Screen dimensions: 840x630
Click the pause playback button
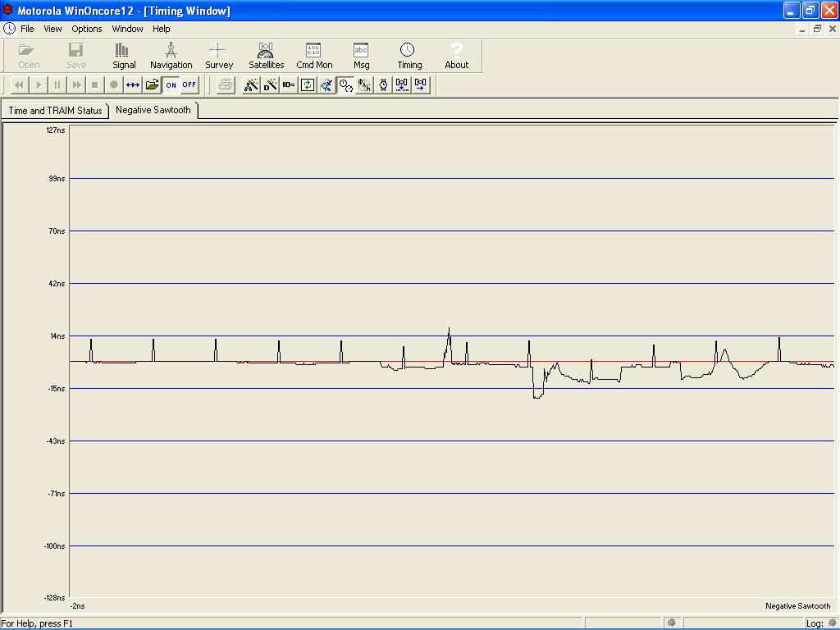point(57,84)
